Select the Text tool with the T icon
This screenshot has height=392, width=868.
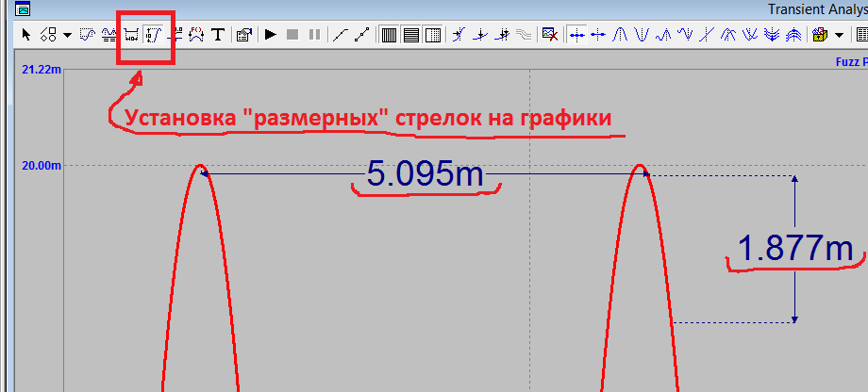coord(217,35)
